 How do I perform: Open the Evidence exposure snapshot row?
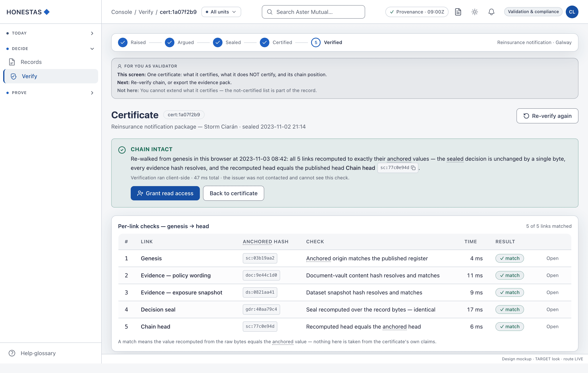pyautogui.click(x=552, y=292)
